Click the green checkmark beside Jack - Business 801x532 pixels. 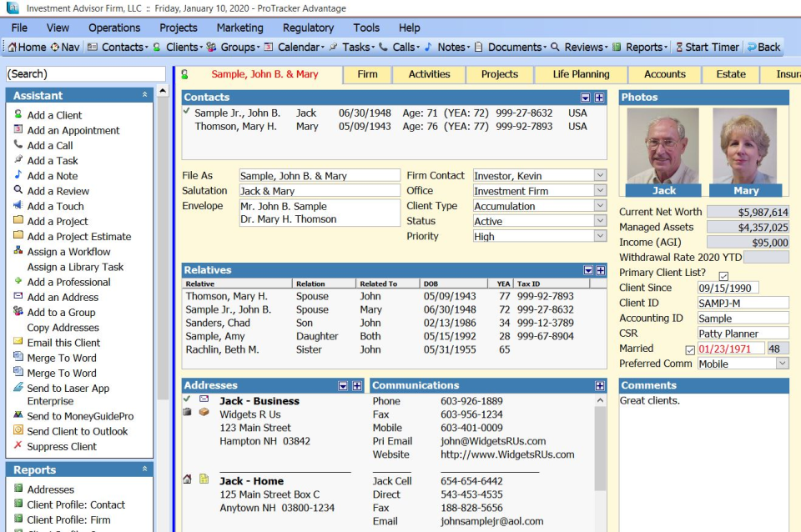pyautogui.click(x=185, y=398)
